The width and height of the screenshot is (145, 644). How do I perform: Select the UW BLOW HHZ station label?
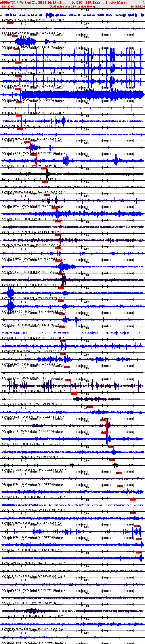pyautogui.click(x=34, y=471)
